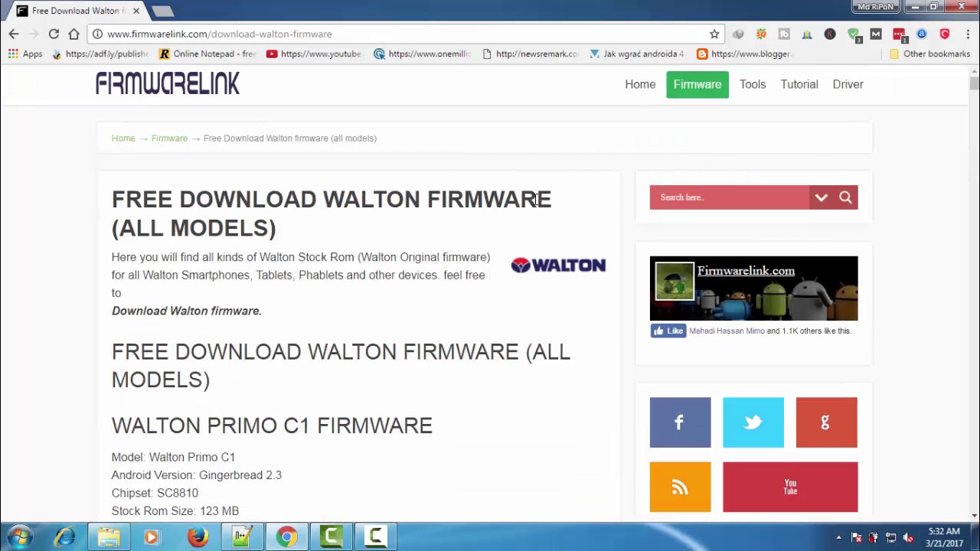Open the Home navigation item
The width and height of the screenshot is (980, 551).
pos(640,84)
